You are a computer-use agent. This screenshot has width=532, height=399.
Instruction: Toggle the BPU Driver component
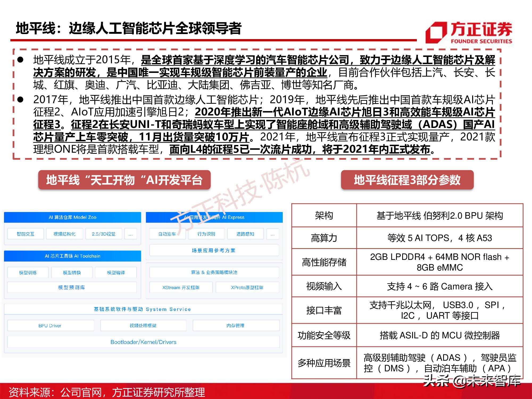(x=51, y=325)
